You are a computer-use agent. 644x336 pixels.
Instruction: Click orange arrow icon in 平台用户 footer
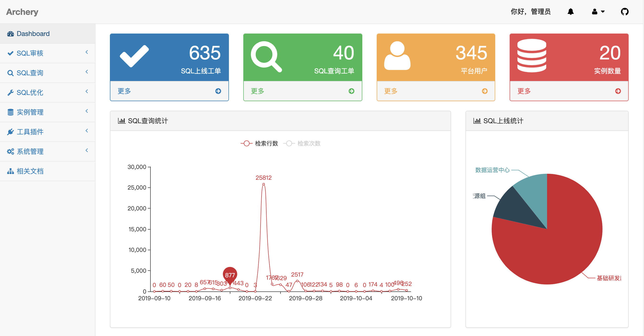(485, 91)
